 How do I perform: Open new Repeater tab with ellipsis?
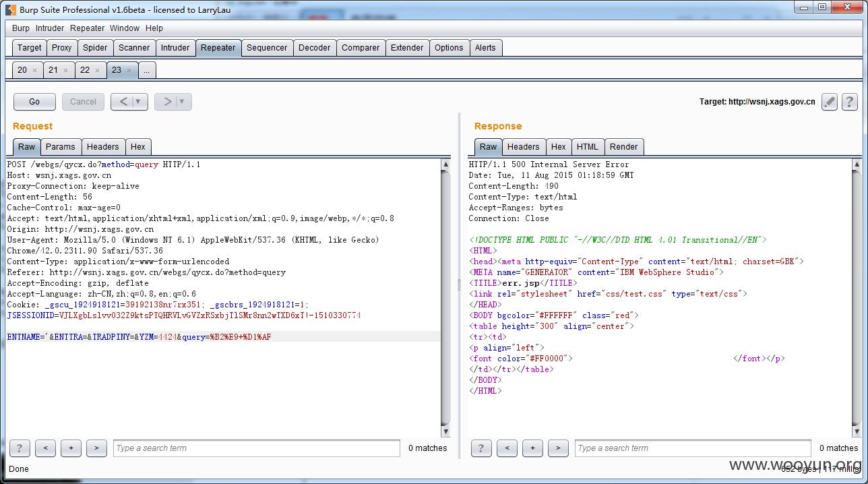[146, 70]
